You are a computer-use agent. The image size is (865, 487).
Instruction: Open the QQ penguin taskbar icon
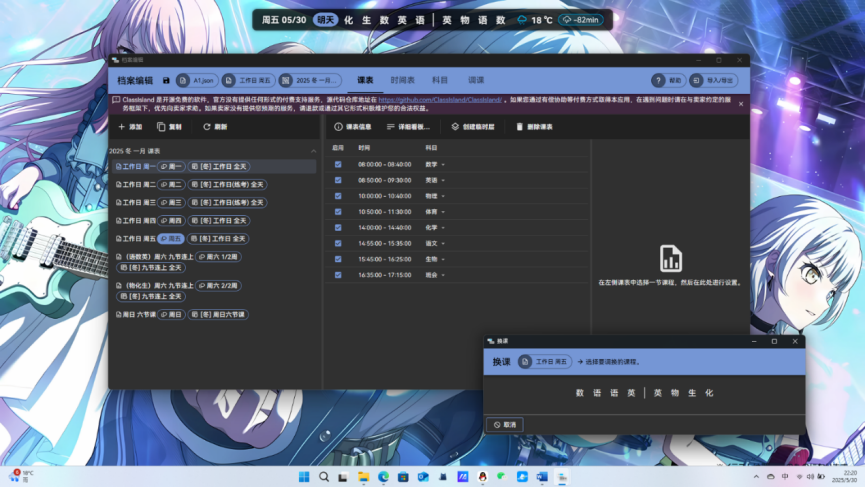[x=483, y=477]
